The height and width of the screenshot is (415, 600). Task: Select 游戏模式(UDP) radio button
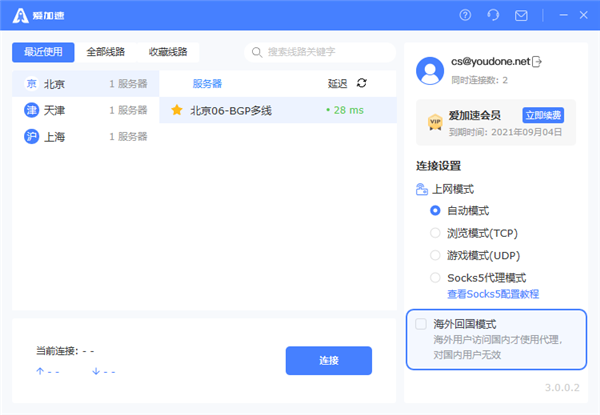(435, 256)
